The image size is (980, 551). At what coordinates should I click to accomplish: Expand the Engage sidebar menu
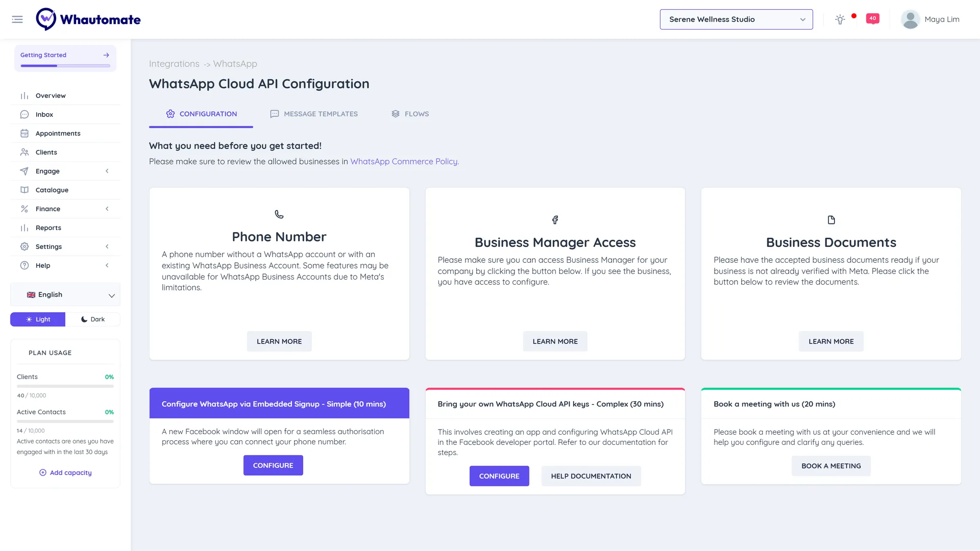65,171
